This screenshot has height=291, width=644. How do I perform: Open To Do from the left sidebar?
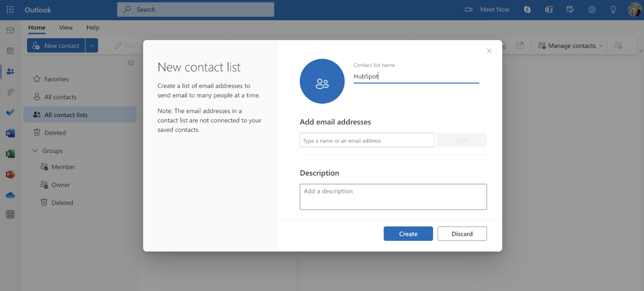pyautogui.click(x=10, y=112)
